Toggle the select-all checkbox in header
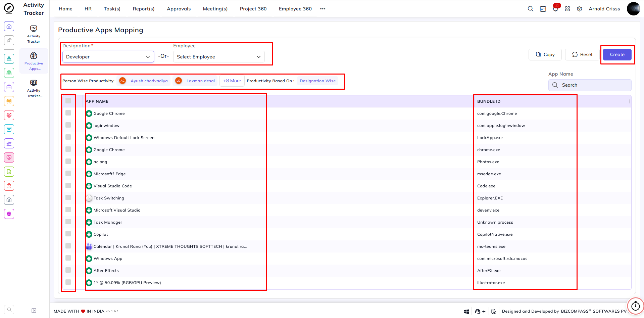Image resolution: width=644 pixels, height=318 pixels. pos(68,101)
